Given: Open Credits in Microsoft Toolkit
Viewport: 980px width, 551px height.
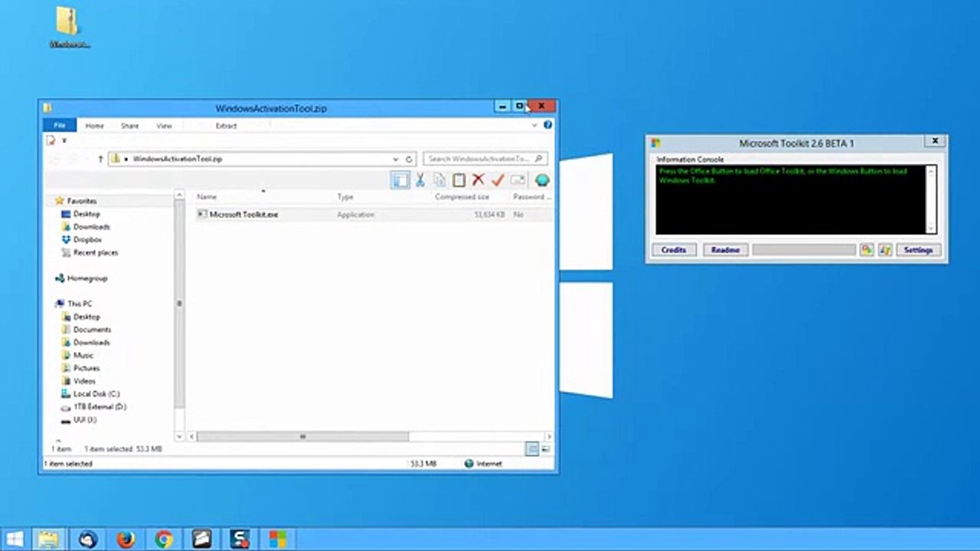Looking at the screenshot, I should [674, 250].
